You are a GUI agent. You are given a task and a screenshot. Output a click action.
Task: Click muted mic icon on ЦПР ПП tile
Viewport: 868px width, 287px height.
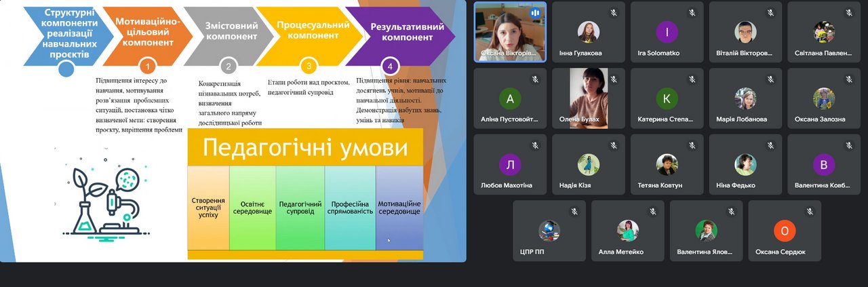(x=574, y=212)
